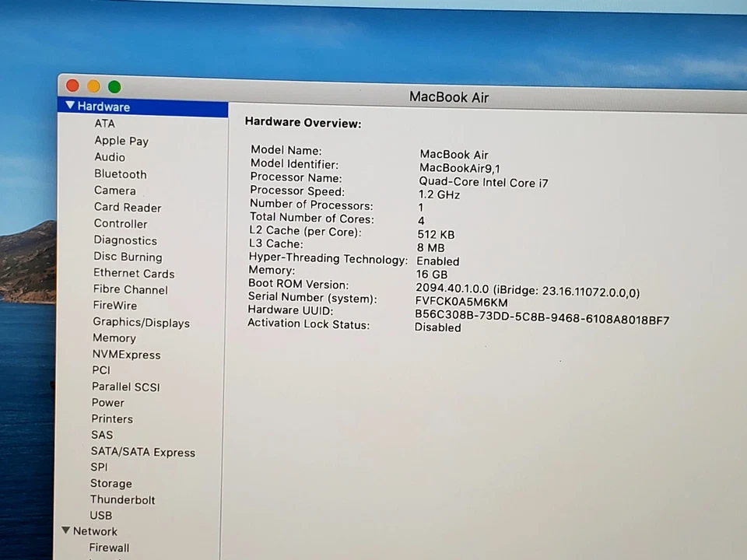The image size is (747, 560).
Task: Select Memory in the sidebar list
Action: tap(114, 338)
